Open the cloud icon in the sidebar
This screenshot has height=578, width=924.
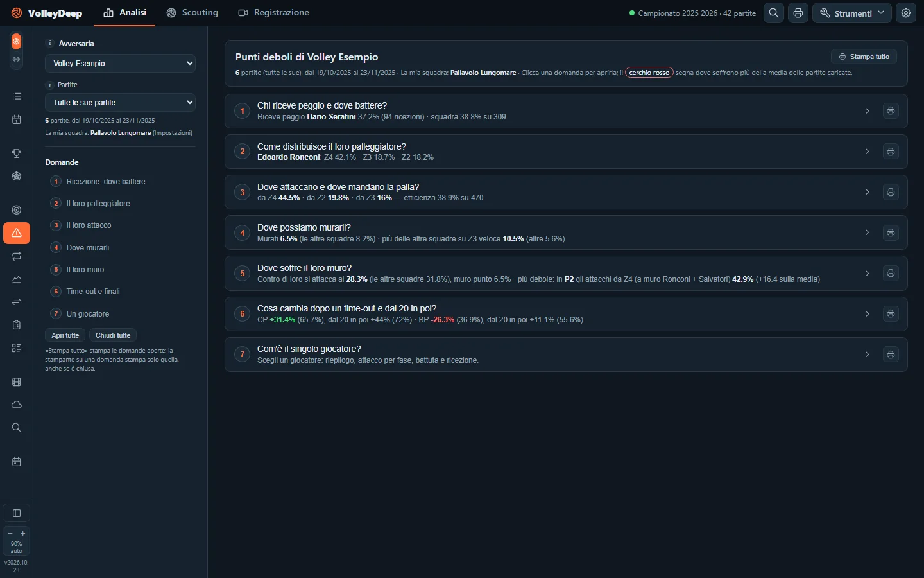coord(17,405)
